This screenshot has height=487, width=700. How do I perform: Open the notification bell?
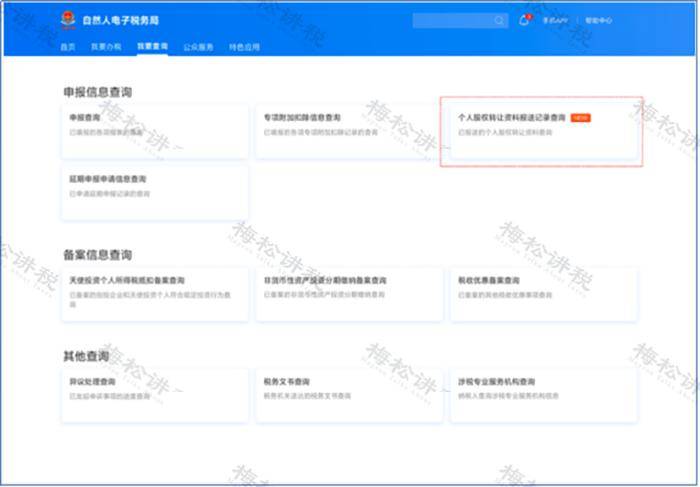pyautogui.click(x=524, y=20)
